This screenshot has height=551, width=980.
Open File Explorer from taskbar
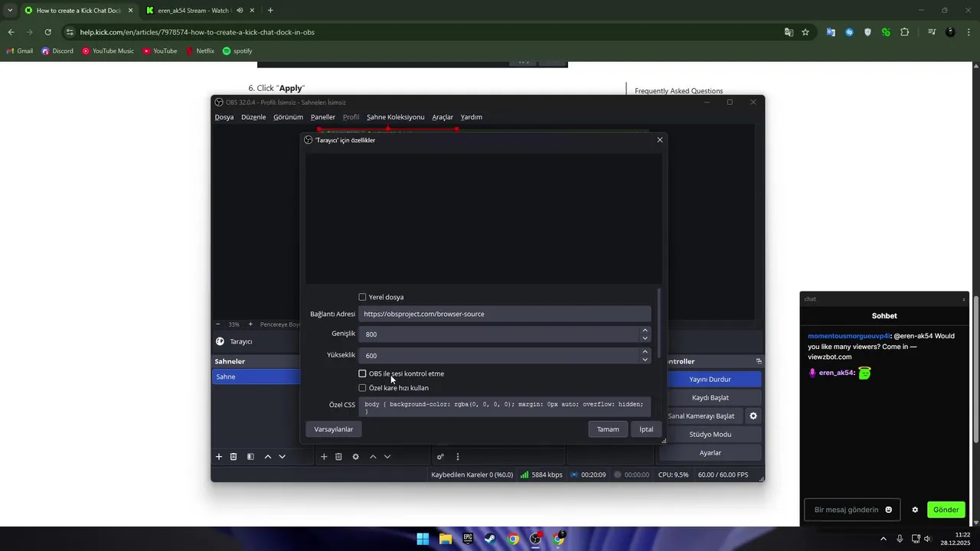pyautogui.click(x=446, y=539)
